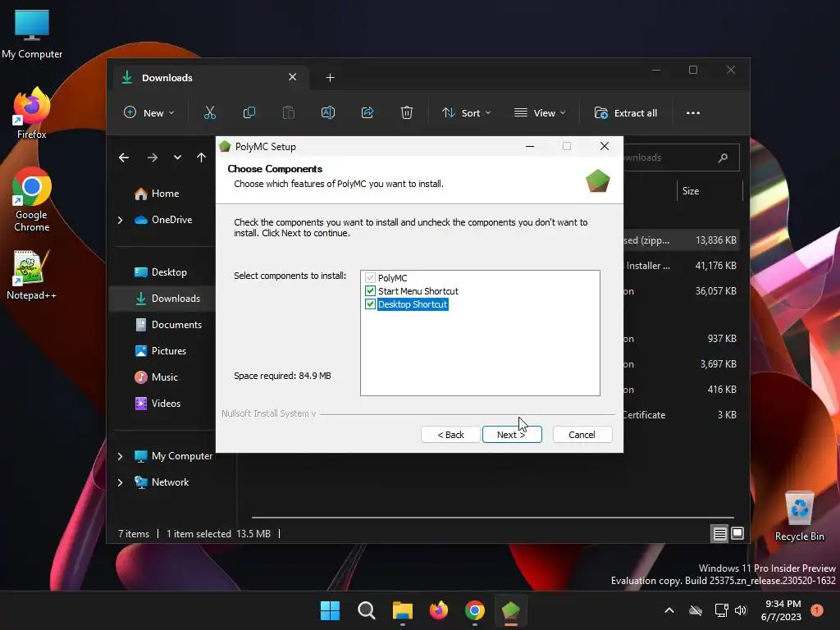Click Next in PolyMC Setup
The image size is (840, 630).
(x=512, y=435)
